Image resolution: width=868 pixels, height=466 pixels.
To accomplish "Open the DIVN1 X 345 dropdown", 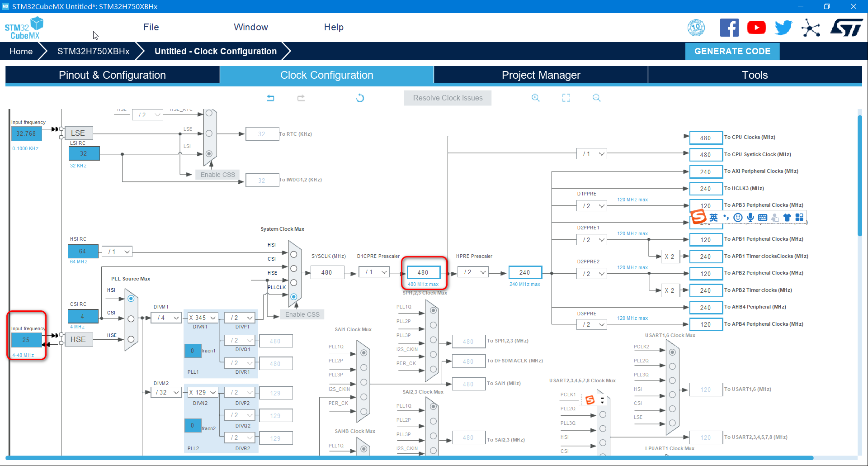I will point(203,318).
